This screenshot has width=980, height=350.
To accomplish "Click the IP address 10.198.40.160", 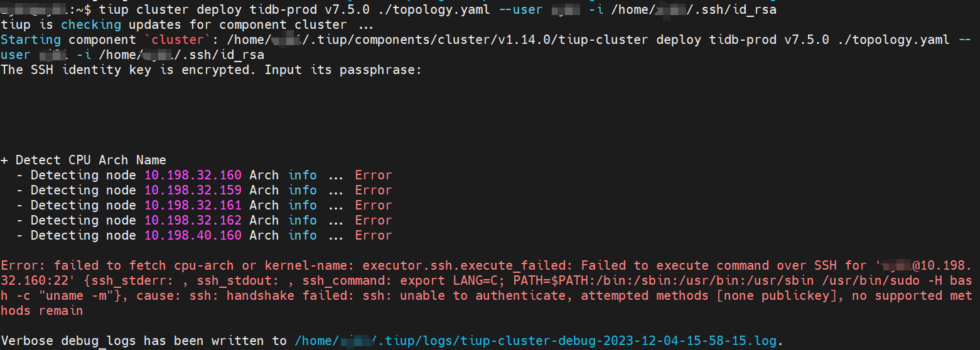I will (x=193, y=235).
